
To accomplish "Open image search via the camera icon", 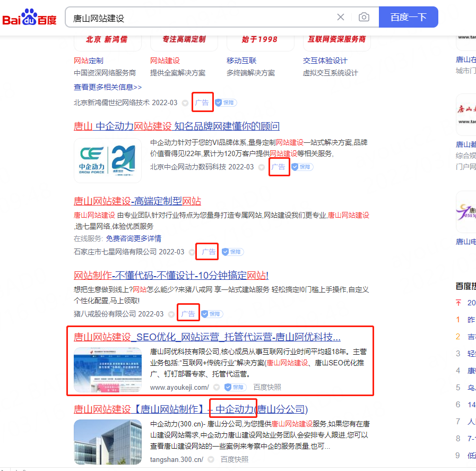I will [x=364, y=17].
